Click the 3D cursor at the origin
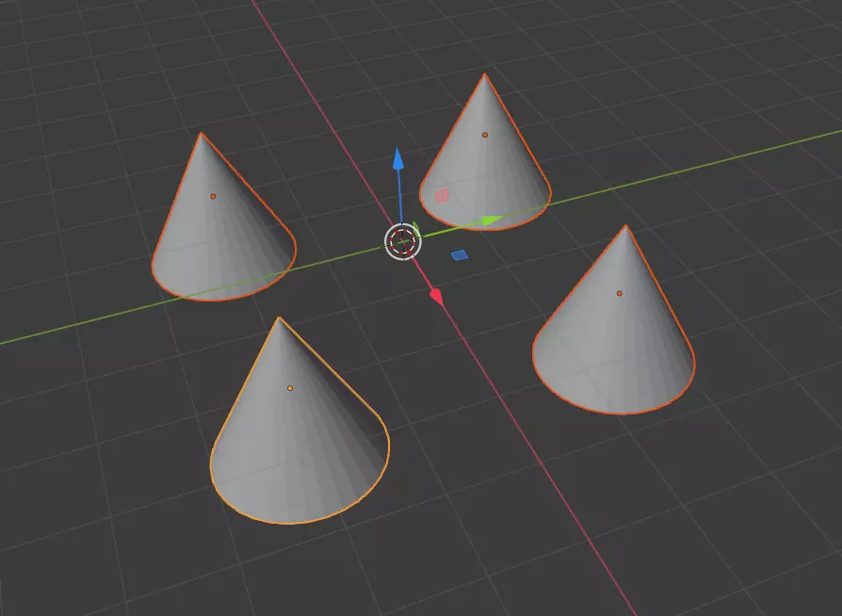Viewport: 842px width, 616px height. tap(403, 242)
